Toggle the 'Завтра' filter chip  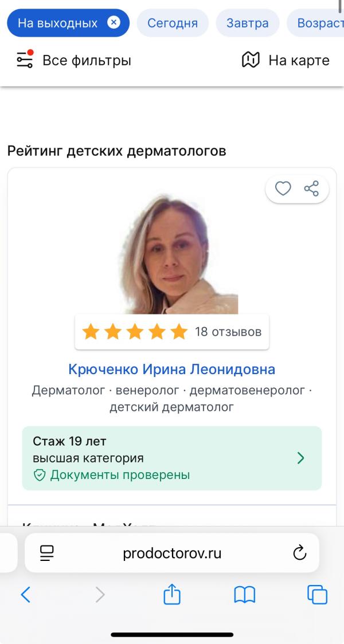[247, 22]
